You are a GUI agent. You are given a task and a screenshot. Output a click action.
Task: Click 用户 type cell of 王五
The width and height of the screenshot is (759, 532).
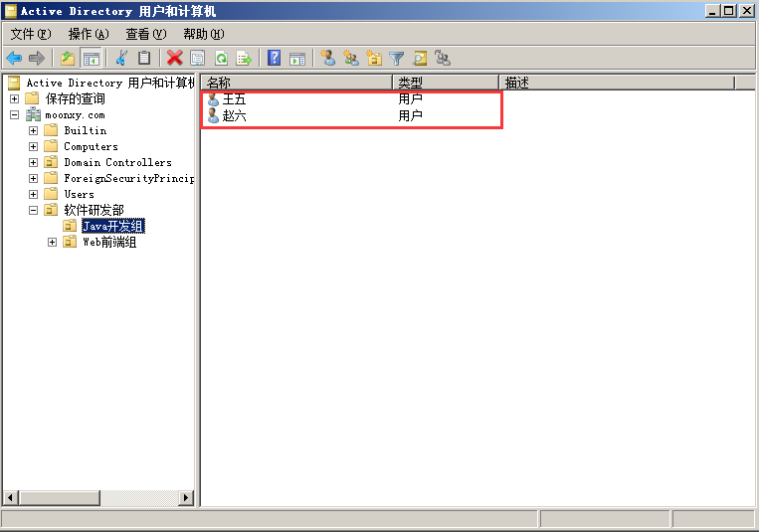click(411, 99)
